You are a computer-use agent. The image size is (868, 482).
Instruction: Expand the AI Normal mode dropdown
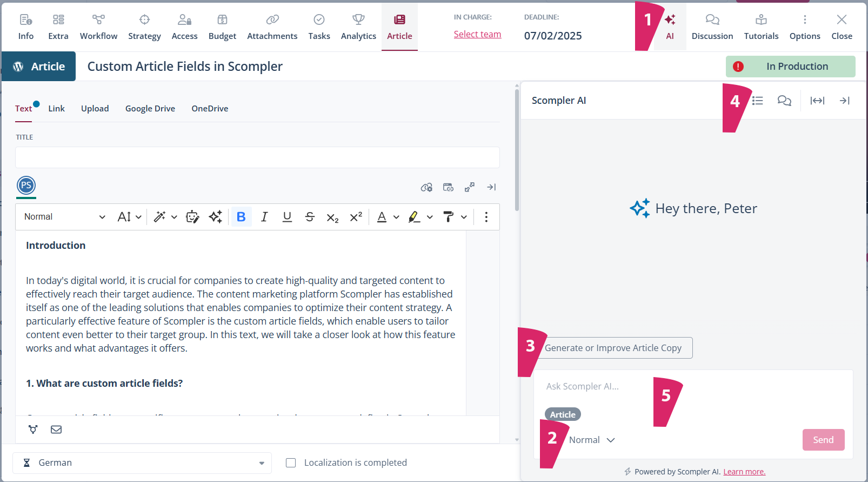pyautogui.click(x=592, y=440)
